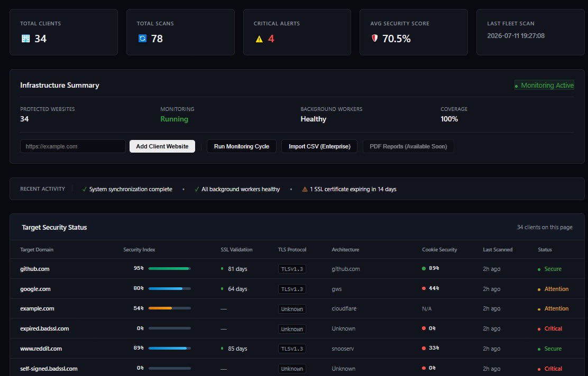Screen dimensions: 588x376
Task: Click google.com red cookie security dot
Action: (424, 288)
